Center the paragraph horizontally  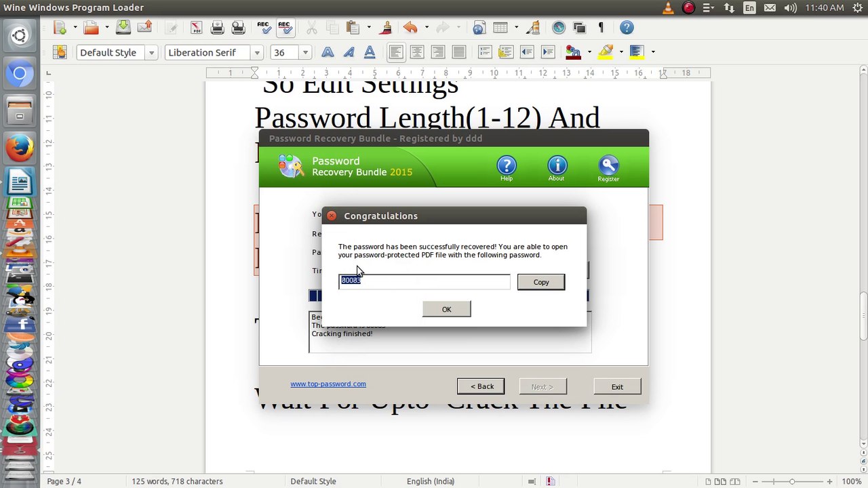click(417, 52)
